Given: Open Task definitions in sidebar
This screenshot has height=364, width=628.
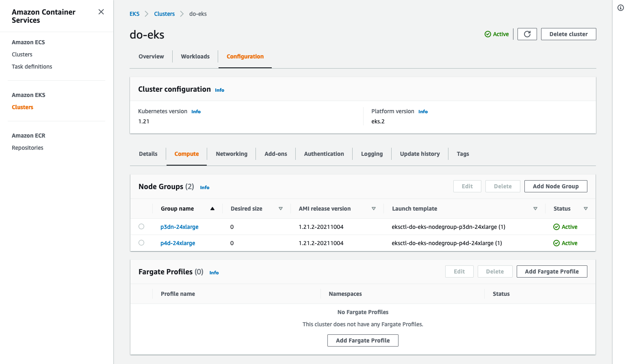Looking at the screenshot, I should [x=32, y=67].
